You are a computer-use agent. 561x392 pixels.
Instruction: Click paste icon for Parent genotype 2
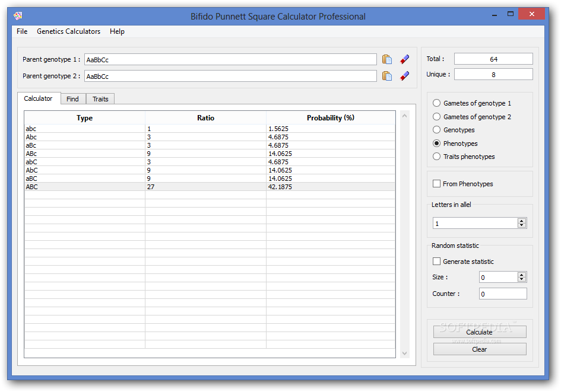point(386,76)
